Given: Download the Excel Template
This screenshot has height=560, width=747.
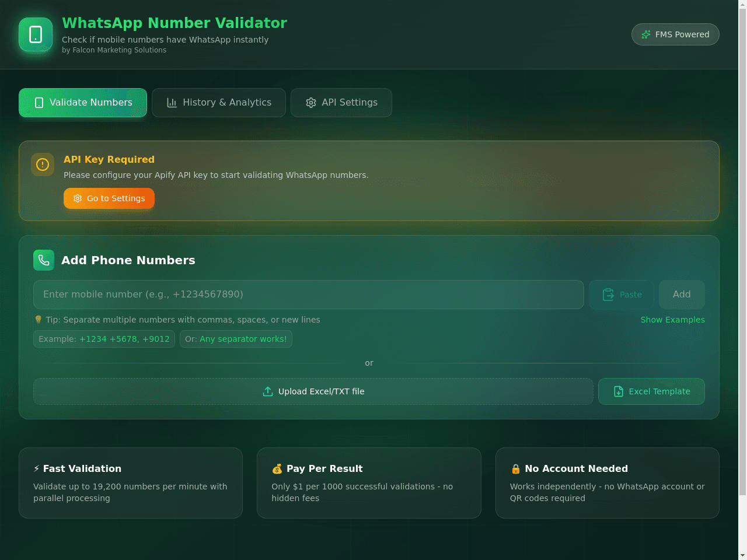Looking at the screenshot, I should pyautogui.click(x=651, y=391).
